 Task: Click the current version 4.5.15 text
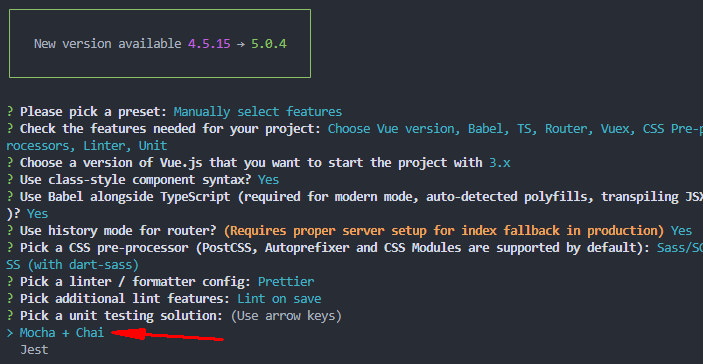[x=209, y=44]
